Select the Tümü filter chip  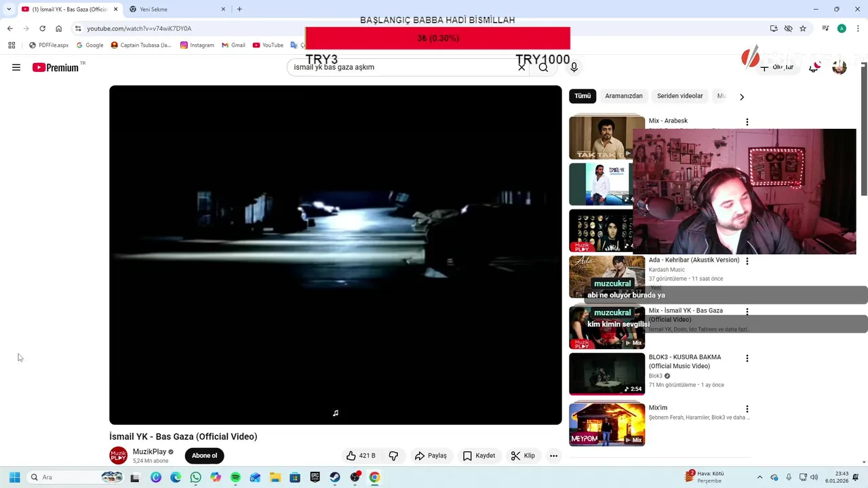coord(583,96)
